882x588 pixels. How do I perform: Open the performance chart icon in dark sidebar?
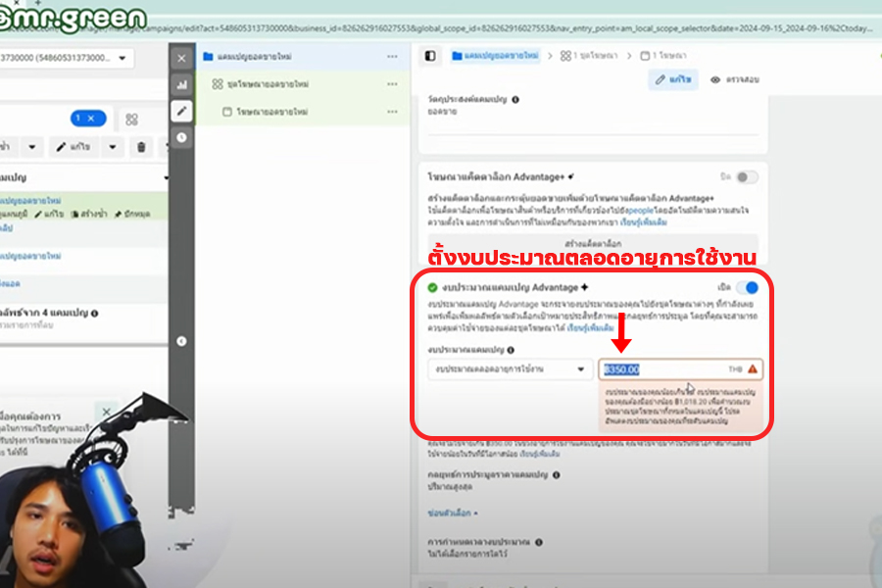click(x=181, y=85)
